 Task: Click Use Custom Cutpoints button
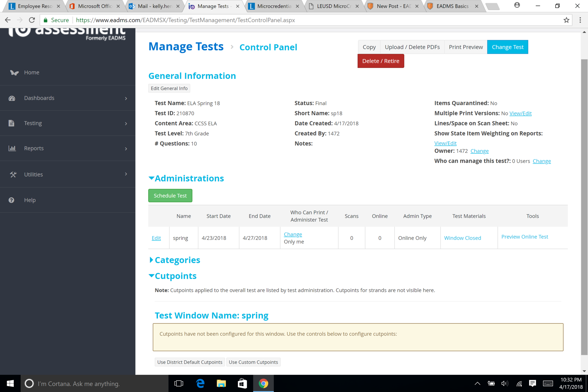click(x=253, y=362)
